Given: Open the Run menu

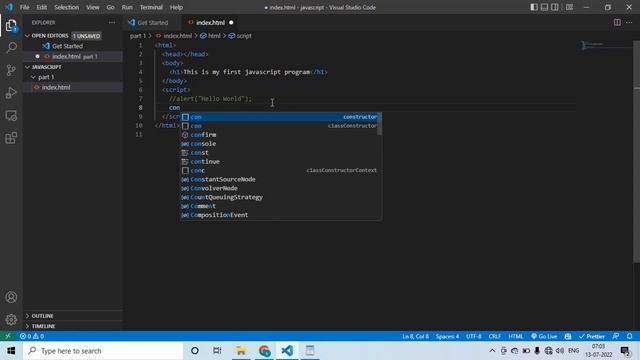Looking at the screenshot, I should click(127, 7).
